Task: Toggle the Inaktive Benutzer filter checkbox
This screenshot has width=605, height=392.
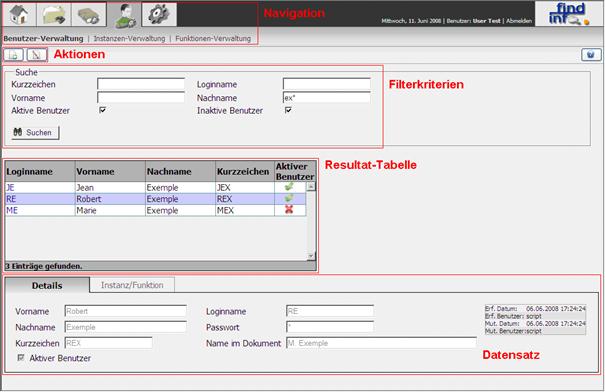Action: 288,110
